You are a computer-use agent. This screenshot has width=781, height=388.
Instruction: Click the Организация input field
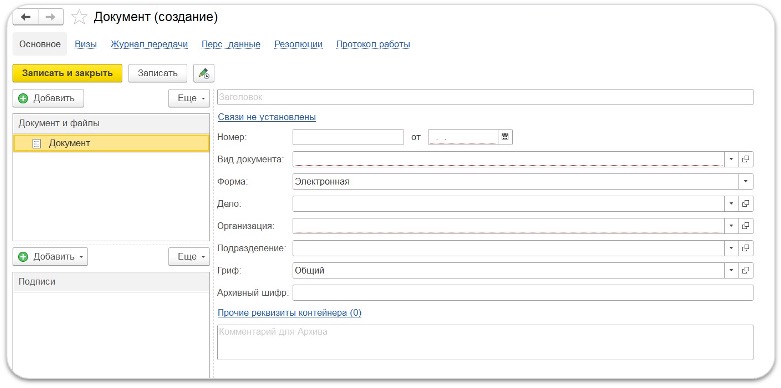coord(509,226)
